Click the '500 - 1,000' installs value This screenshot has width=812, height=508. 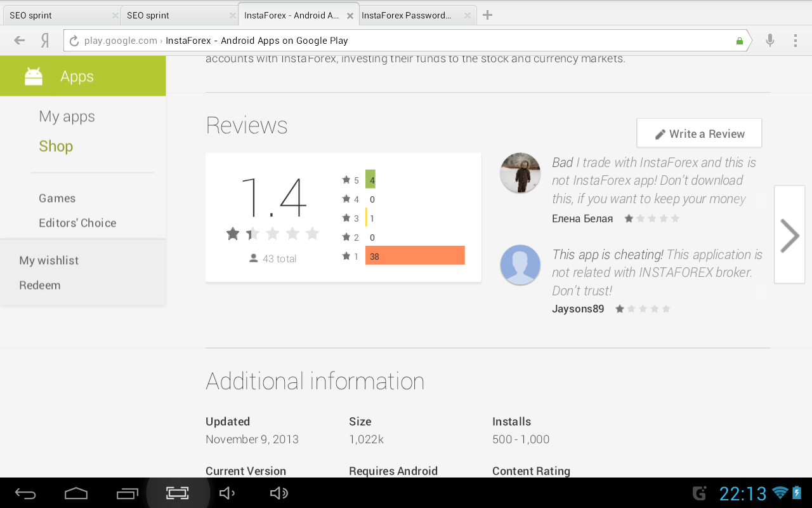tap(521, 439)
